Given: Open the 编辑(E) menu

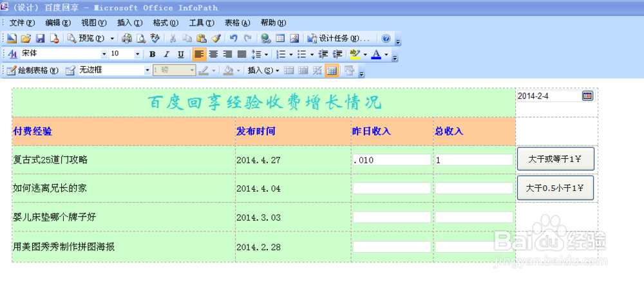Looking at the screenshot, I should tap(58, 23).
